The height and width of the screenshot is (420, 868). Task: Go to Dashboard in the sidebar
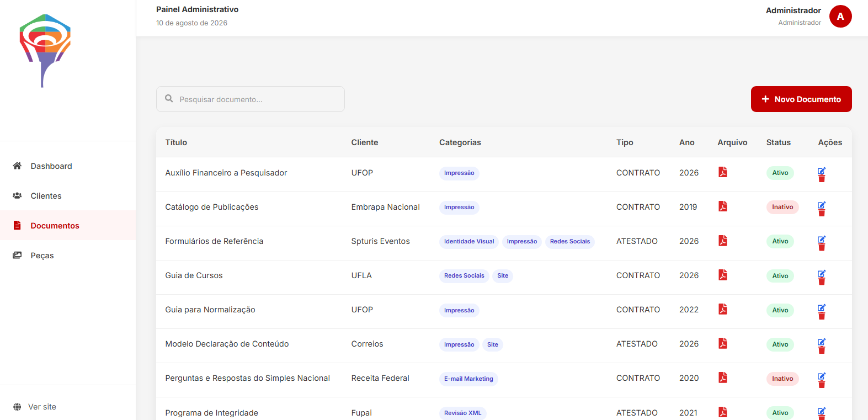(x=68, y=166)
